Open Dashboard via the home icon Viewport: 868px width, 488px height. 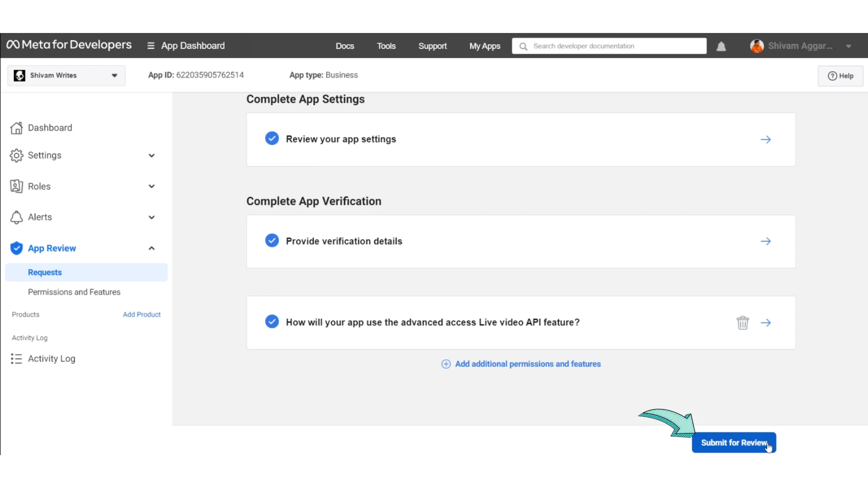(16, 128)
